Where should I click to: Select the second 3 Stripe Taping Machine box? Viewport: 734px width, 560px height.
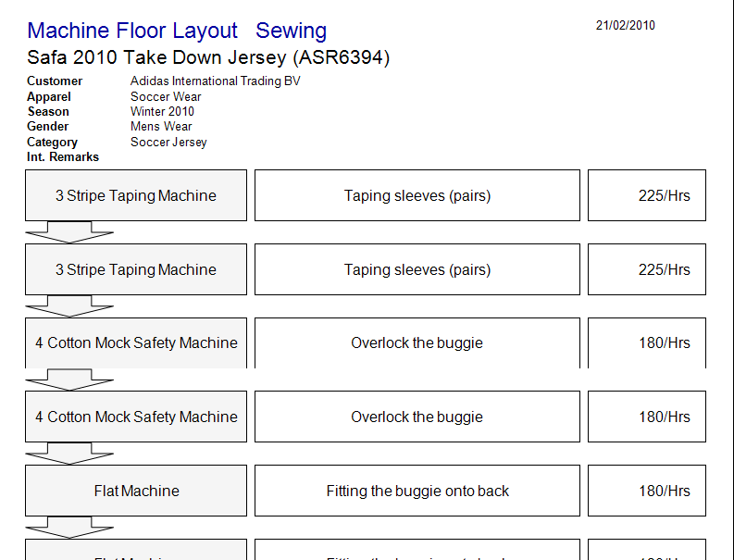tap(136, 269)
